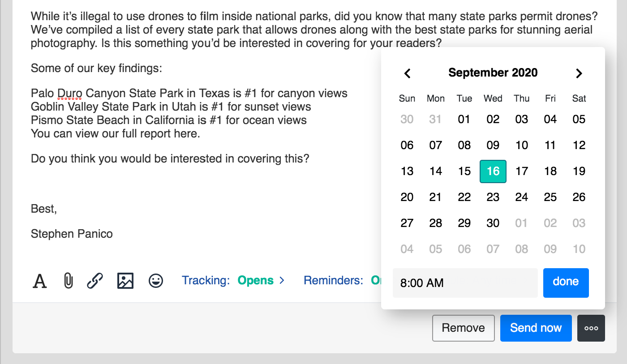
Task: Click the Remove button
Action: pyautogui.click(x=463, y=328)
